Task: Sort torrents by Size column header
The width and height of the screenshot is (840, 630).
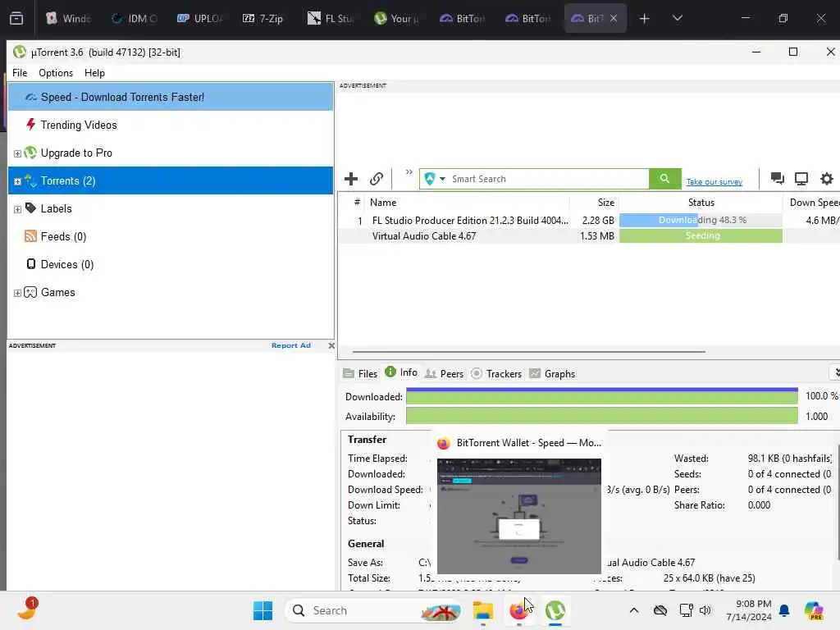Action: click(594, 203)
